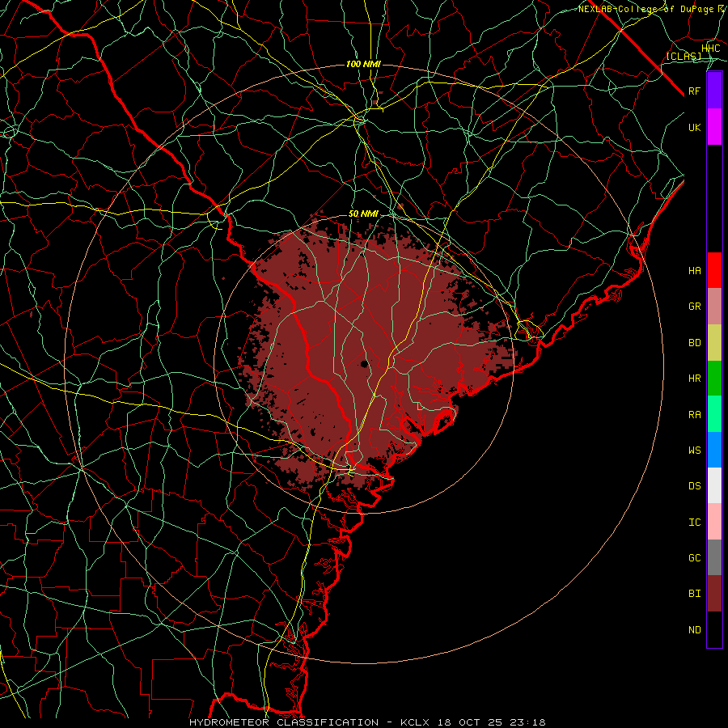Pick the dark green HR legend swatch
The image size is (728, 728).
[714, 379]
